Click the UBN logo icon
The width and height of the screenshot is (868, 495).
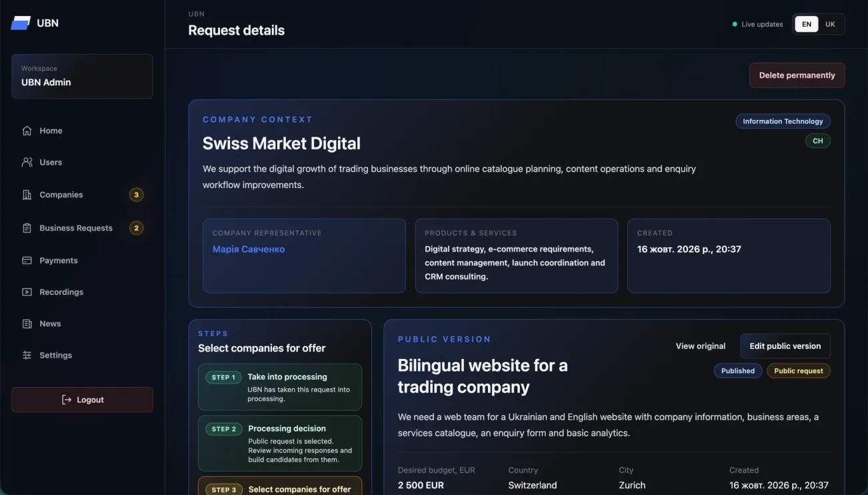[x=21, y=23]
